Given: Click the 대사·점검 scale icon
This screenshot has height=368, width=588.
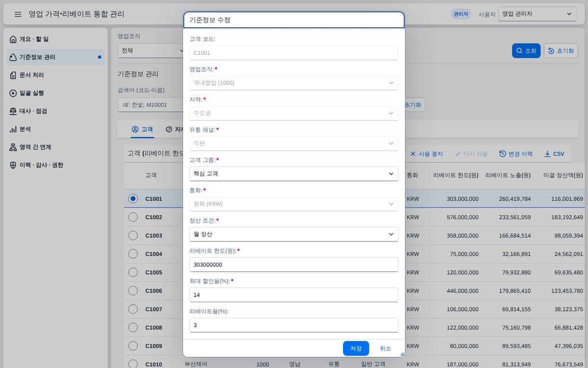Looking at the screenshot, I should click(x=13, y=111).
